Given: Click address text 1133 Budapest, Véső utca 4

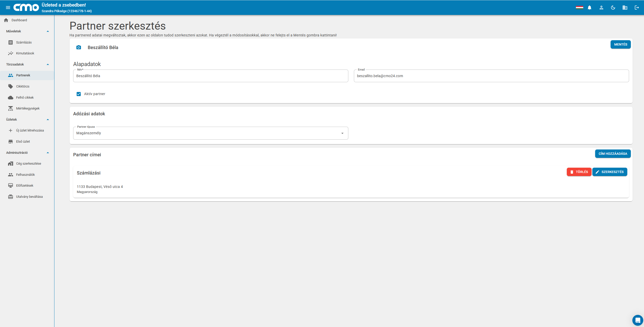Looking at the screenshot, I should point(100,187).
